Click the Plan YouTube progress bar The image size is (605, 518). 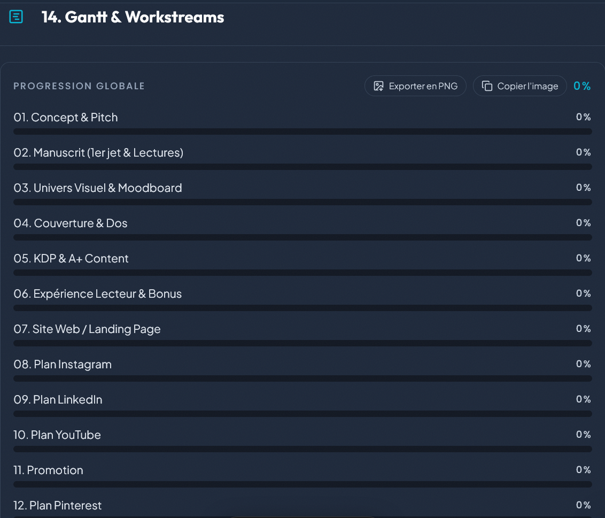(302, 449)
